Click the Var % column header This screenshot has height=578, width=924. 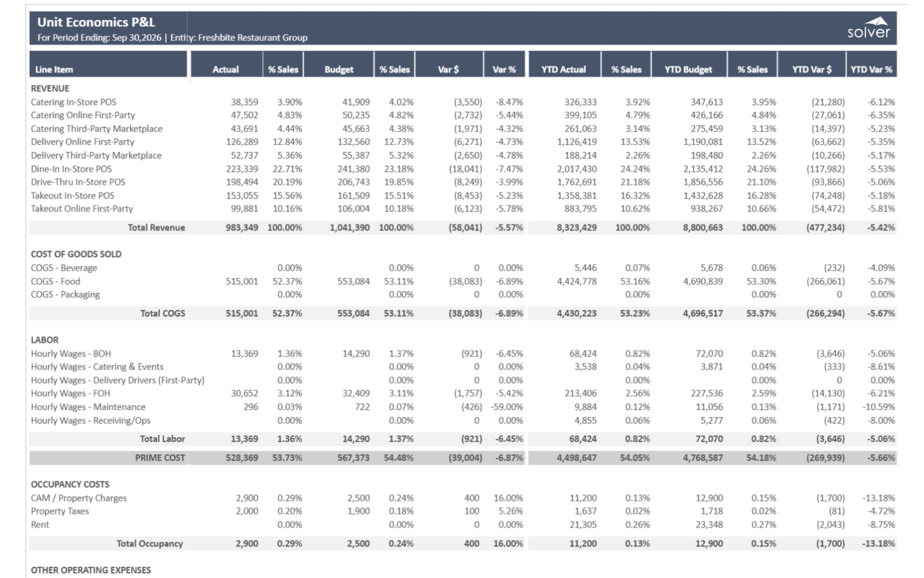pos(504,69)
